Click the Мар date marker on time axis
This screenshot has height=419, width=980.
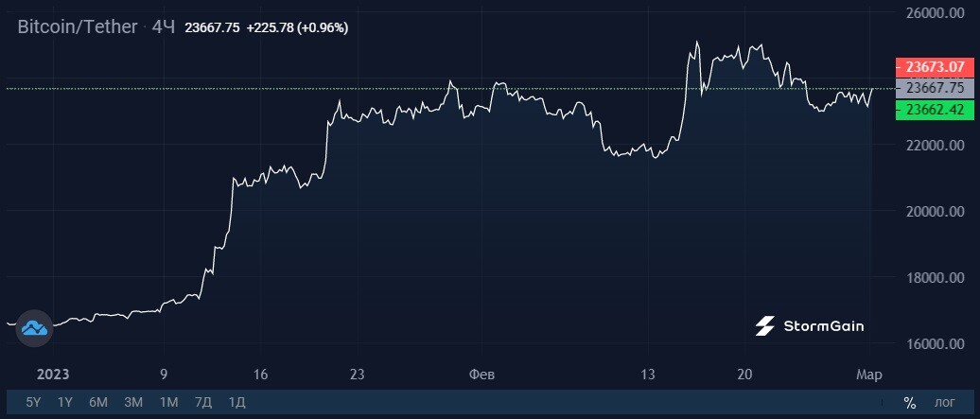pyautogui.click(x=868, y=375)
